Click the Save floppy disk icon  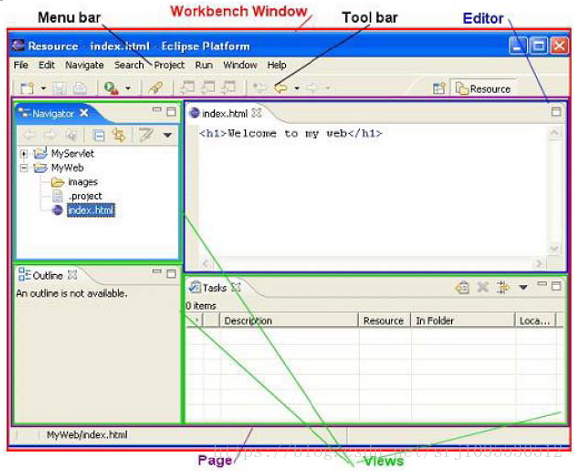59,88
